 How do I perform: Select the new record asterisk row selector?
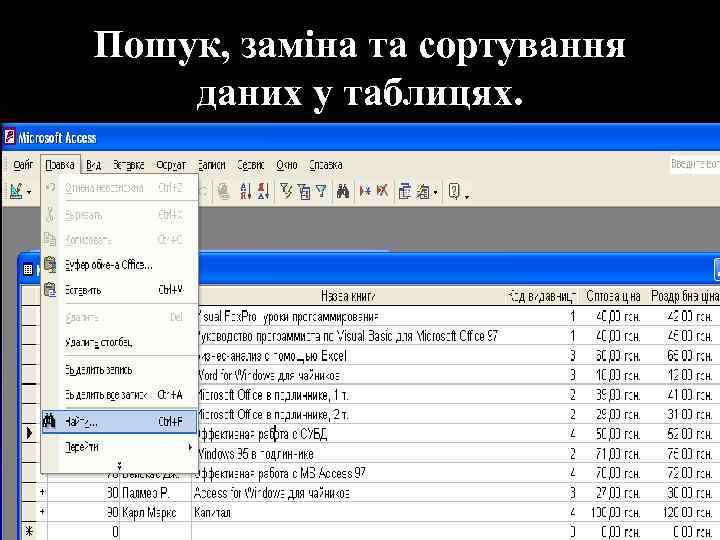[30, 531]
